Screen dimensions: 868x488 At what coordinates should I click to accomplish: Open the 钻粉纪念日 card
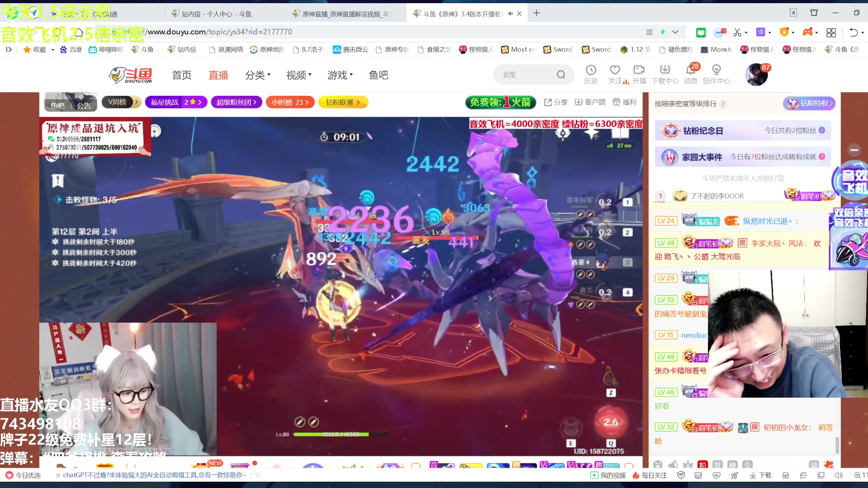[743, 131]
